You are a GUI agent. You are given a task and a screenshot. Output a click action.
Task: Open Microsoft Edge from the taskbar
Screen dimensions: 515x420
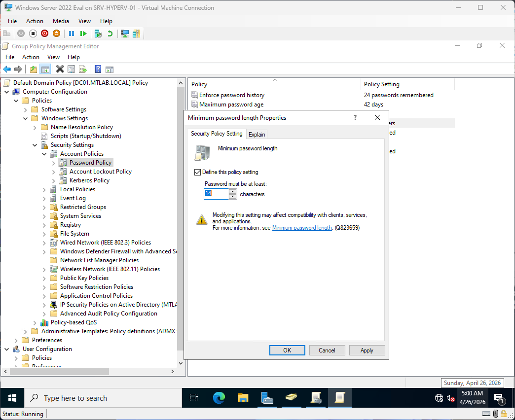219,398
